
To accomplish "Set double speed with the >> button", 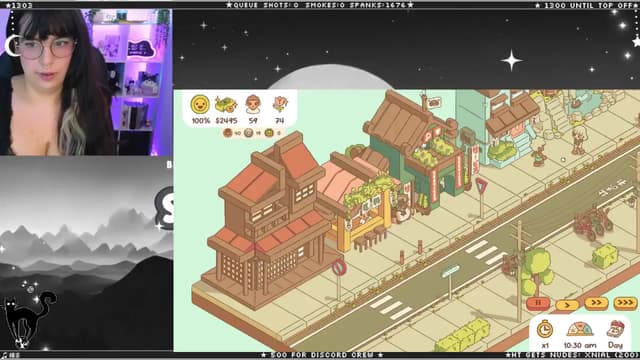I will tap(596, 303).
